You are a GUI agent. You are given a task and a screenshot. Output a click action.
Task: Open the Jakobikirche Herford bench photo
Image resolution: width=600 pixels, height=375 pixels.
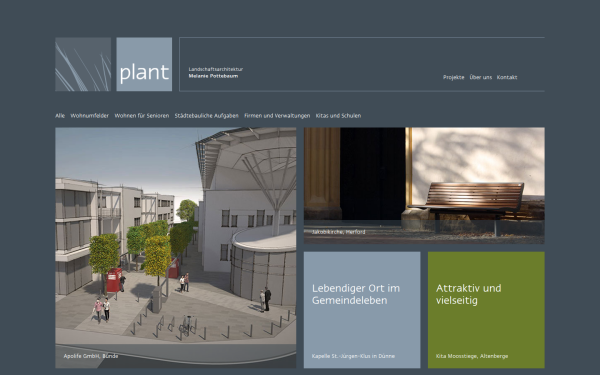(424, 186)
